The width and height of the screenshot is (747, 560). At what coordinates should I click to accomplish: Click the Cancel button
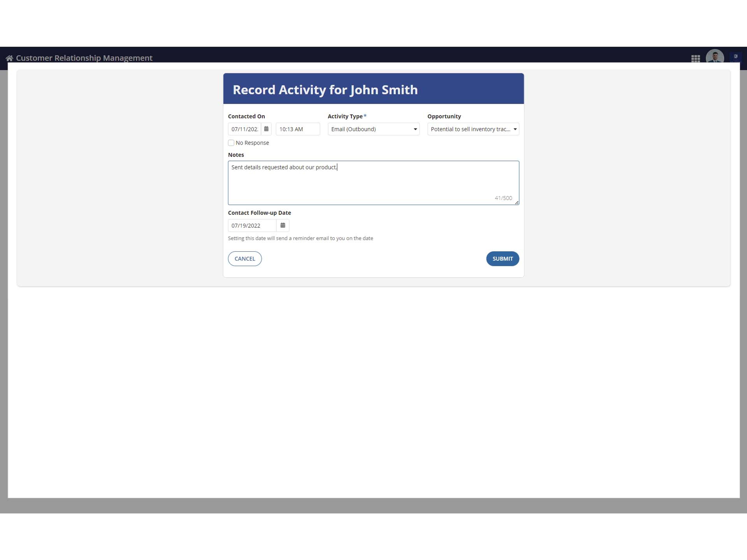245,259
